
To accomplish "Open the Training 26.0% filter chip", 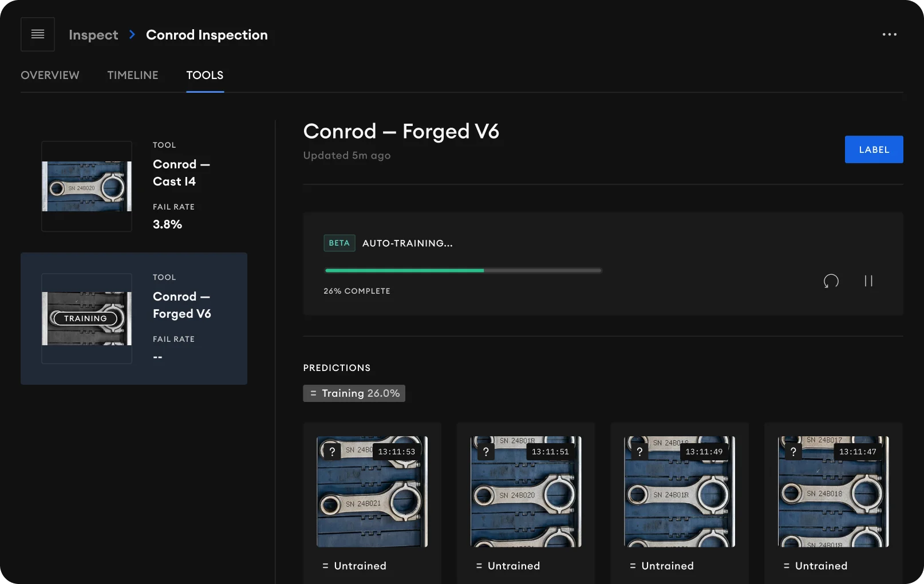I will coord(354,393).
